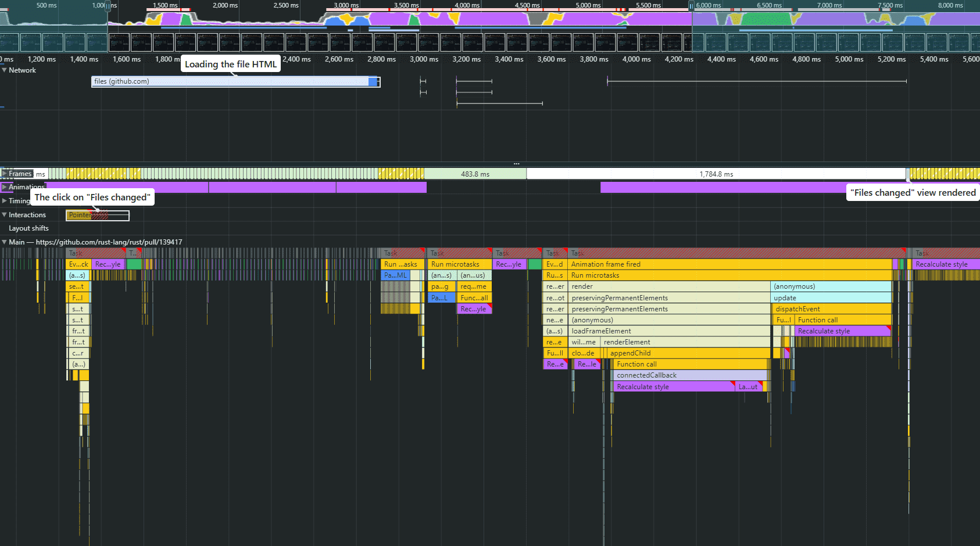This screenshot has width=980, height=546.
Task: Click the 'Loading the file HTML' annotation
Action: click(230, 64)
